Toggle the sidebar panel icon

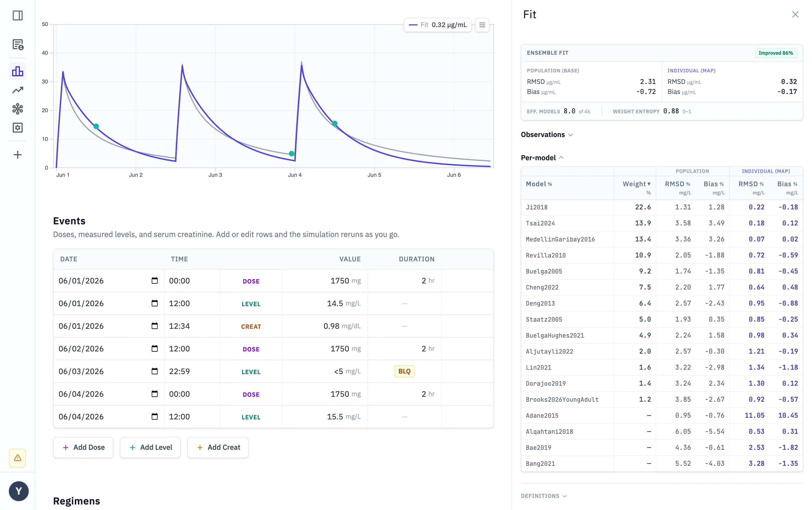[x=17, y=15]
